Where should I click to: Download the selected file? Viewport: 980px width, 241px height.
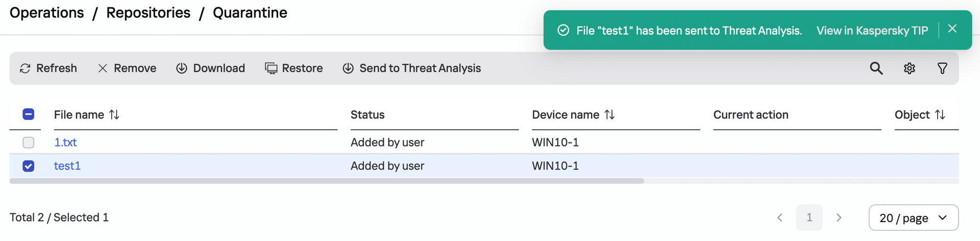click(210, 68)
